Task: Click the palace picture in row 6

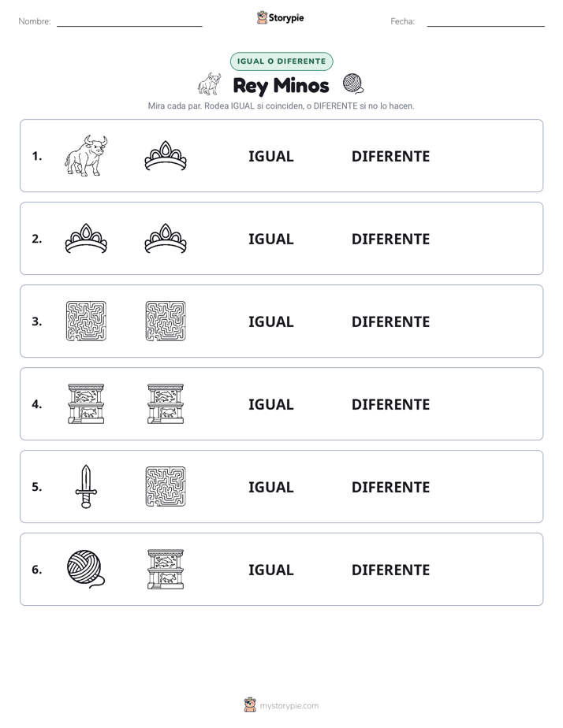Action: point(166,569)
